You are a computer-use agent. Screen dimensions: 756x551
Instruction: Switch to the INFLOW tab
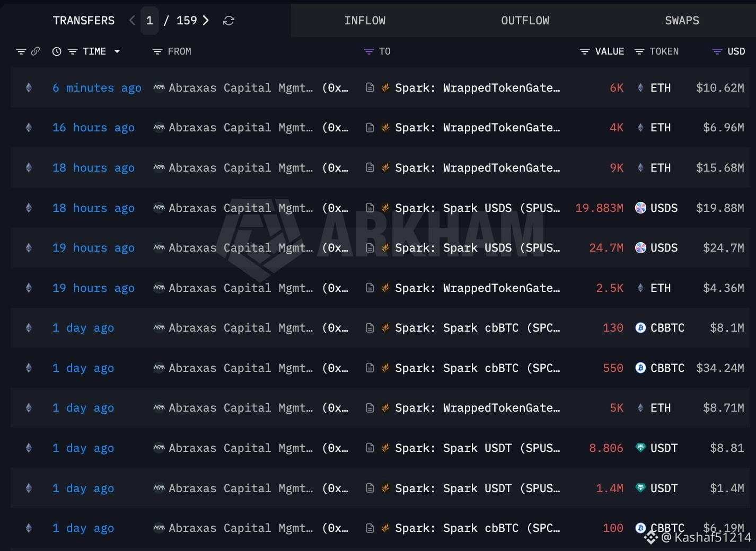tap(365, 21)
